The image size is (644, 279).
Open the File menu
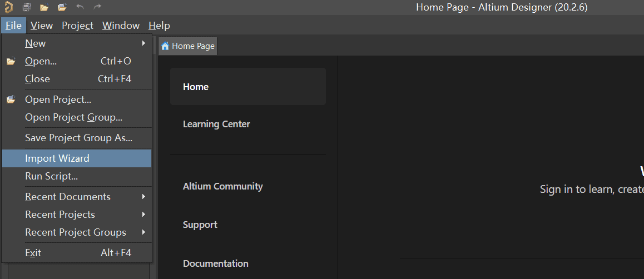pyautogui.click(x=13, y=26)
